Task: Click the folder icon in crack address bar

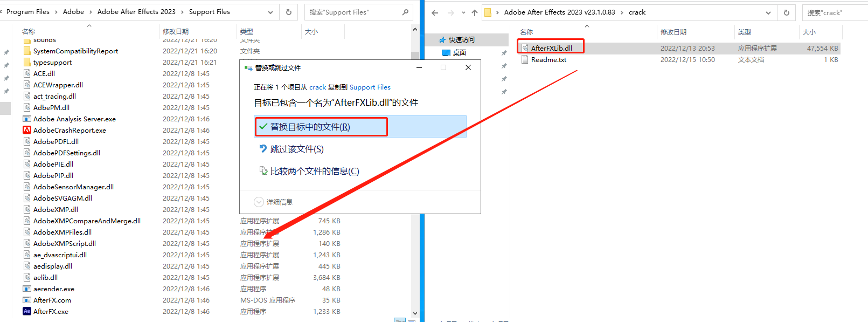Action: (488, 12)
